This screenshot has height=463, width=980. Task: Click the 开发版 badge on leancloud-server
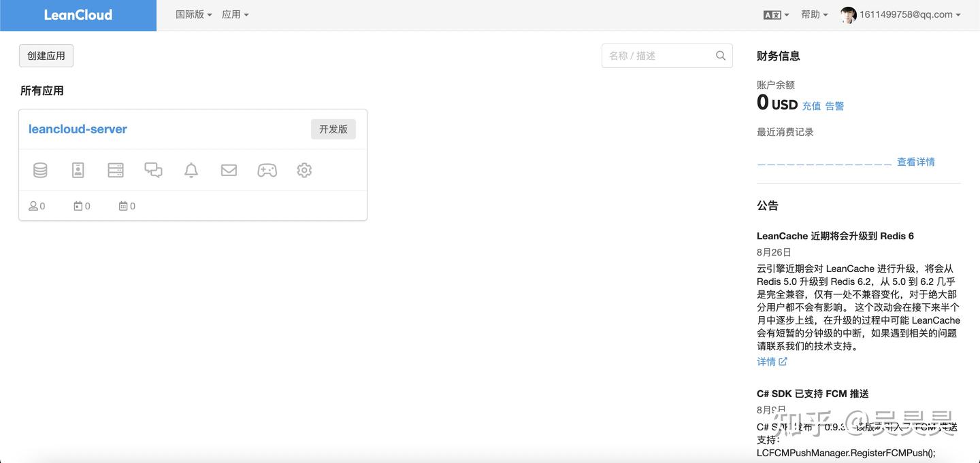coord(333,128)
